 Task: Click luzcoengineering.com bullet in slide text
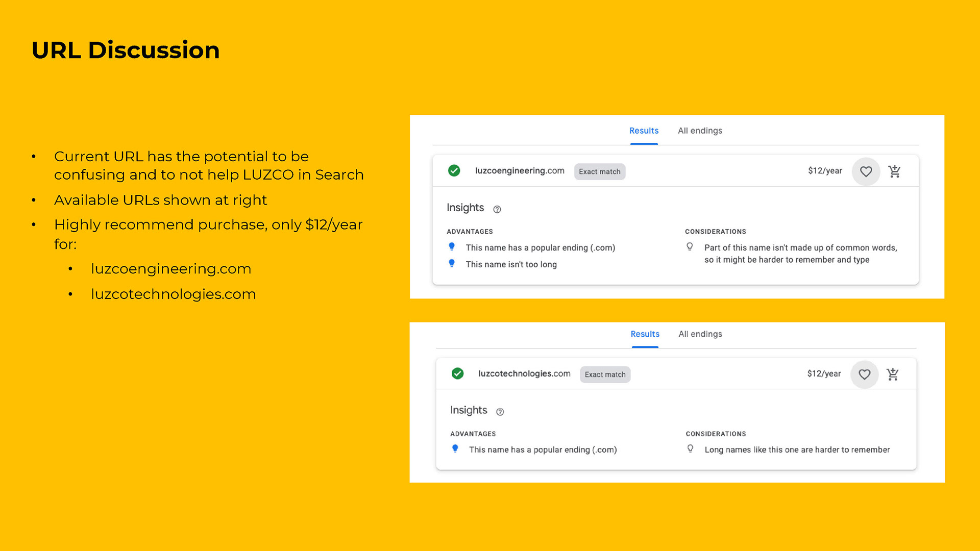(171, 269)
